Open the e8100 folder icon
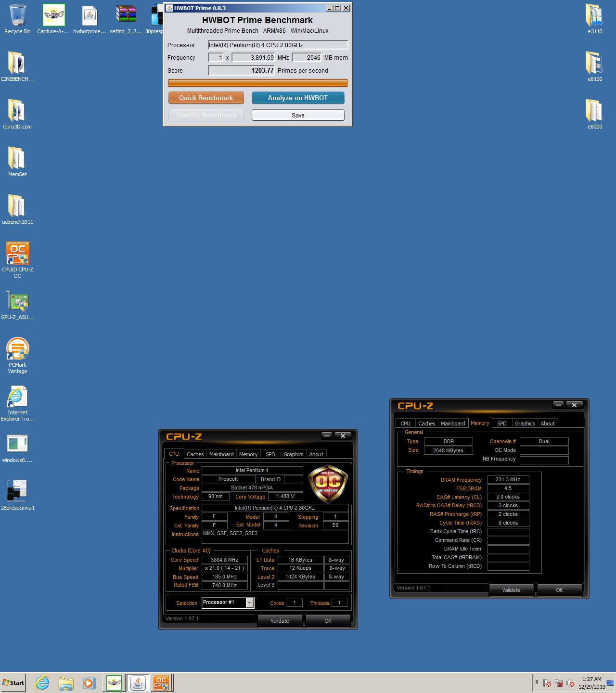Viewport: 616px width, 693px height. [595, 66]
